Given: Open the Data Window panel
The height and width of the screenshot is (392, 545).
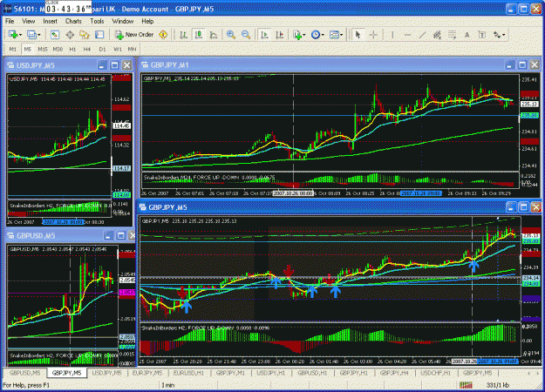Looking at the screenshot, I should pos(70,34).
